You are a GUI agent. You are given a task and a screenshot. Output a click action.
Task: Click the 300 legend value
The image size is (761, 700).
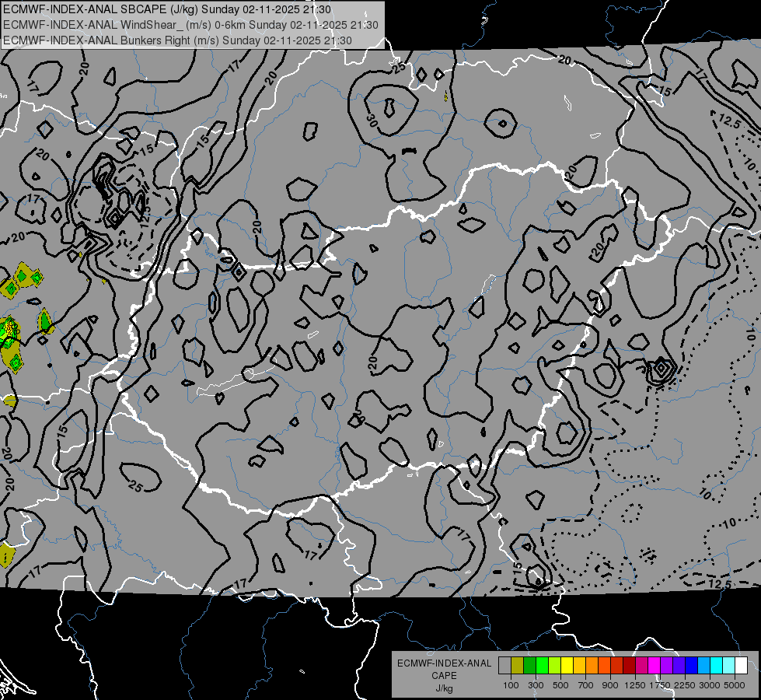pos(536,685)
